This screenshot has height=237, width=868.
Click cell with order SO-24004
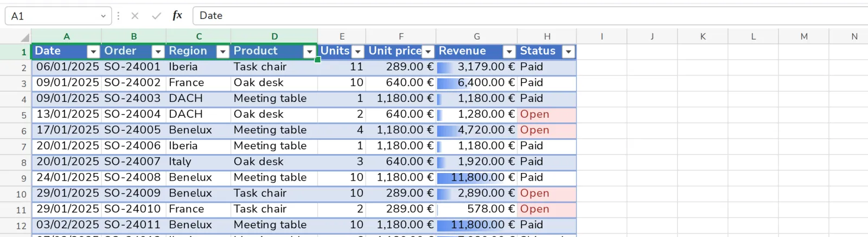coord(133,114)
